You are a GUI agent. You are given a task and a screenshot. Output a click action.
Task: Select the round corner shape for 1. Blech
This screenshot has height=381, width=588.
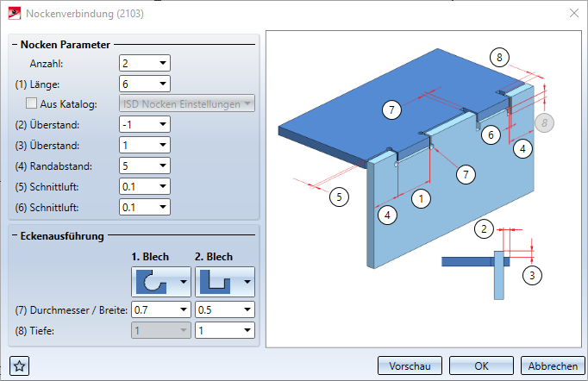click(161, 282)
